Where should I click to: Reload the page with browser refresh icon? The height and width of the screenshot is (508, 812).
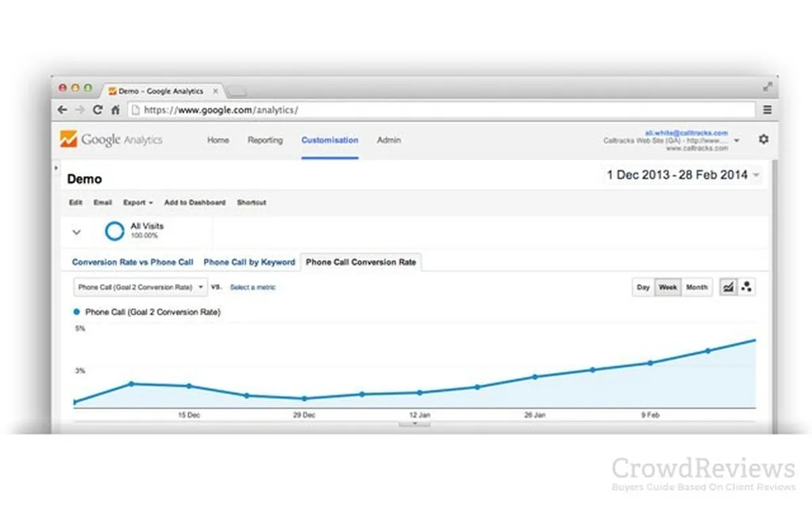(98, 110)
